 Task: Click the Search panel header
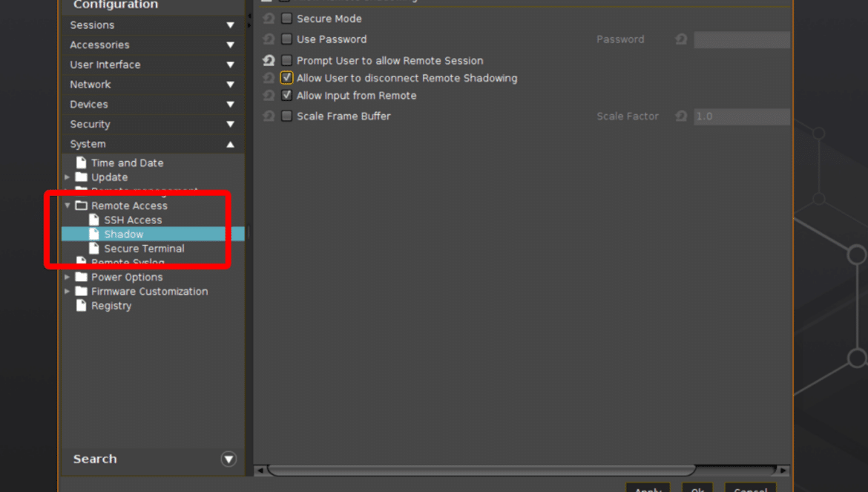click(x=153, y=459)
